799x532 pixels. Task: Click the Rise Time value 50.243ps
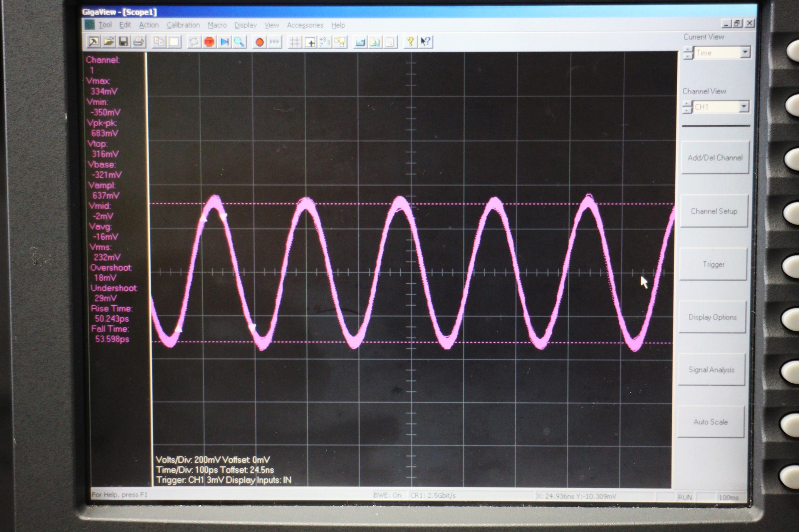[x=112, y=319]
